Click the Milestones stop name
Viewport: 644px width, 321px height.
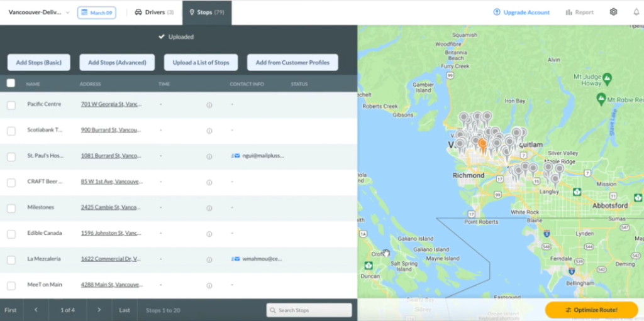(41, 207)
